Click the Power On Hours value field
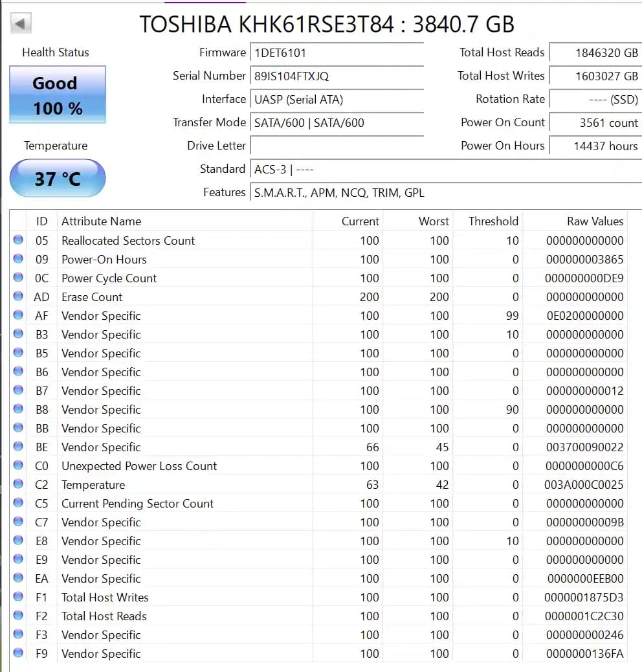Screen dimensions: 642x672 coord(595,146)
